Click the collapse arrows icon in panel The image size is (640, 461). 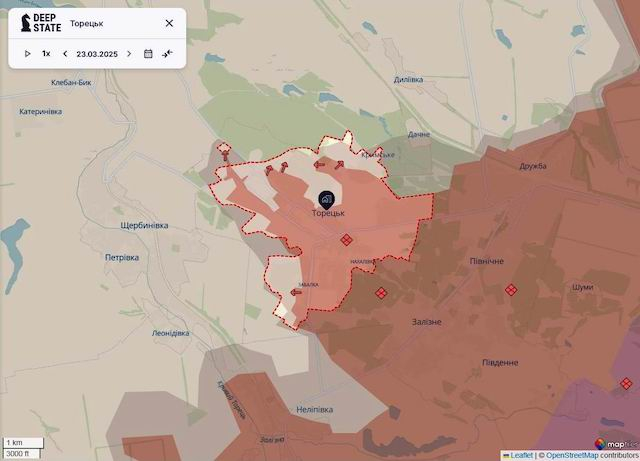[x=167, y=53]
